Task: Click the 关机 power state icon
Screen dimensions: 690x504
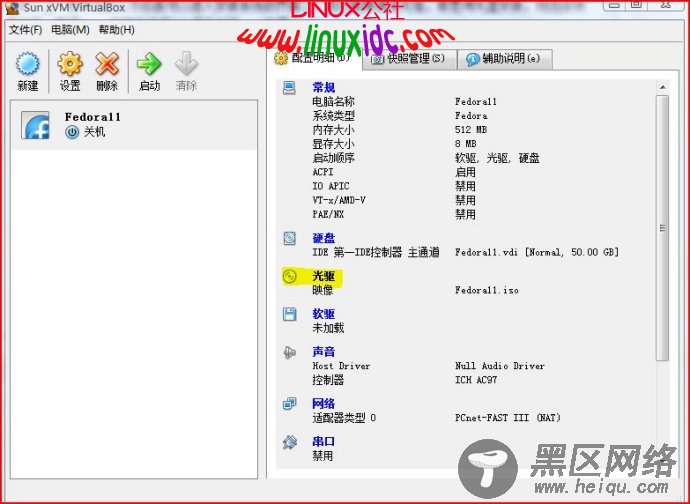Action: click(72, 132)
